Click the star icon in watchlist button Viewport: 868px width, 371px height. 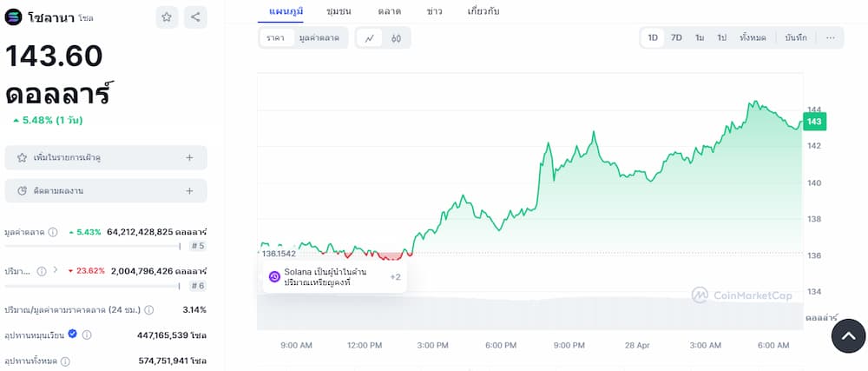pos(23,158)
